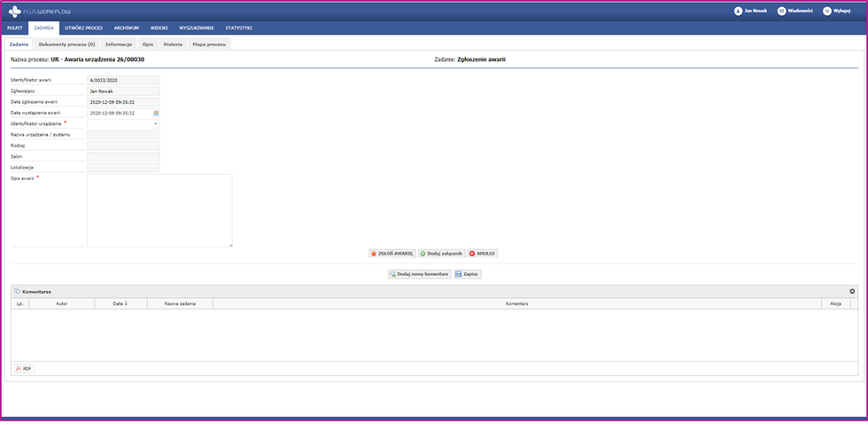Click Dodaj nowy komentarz
The image size is (868, 425).
[419, 274]
